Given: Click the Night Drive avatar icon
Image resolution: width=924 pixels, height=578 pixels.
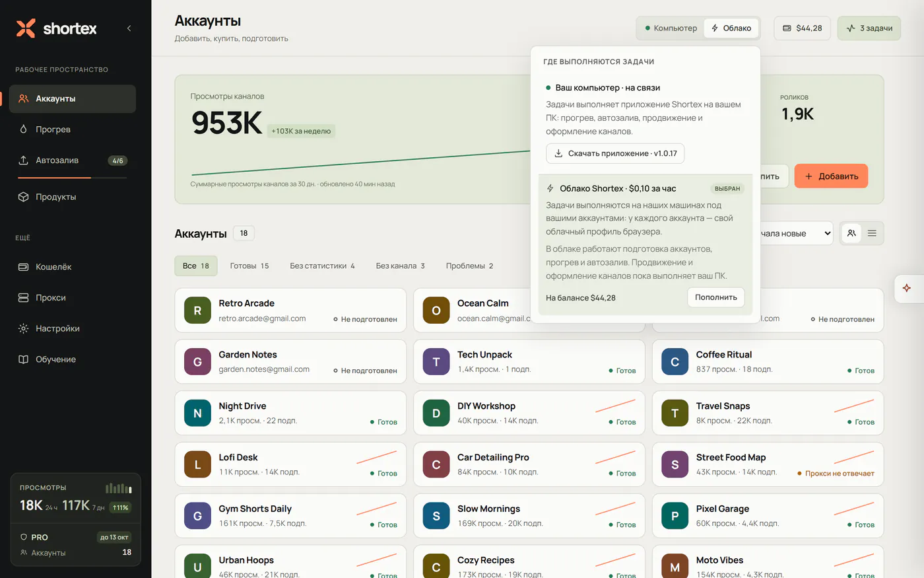Looking at the screenshot, I should click(197, 413).
